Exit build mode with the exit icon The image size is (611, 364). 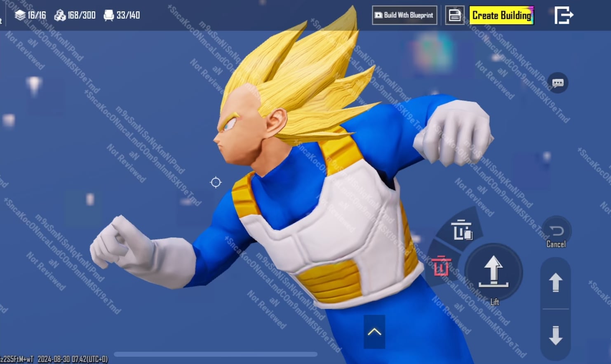(x=564, y=15)
